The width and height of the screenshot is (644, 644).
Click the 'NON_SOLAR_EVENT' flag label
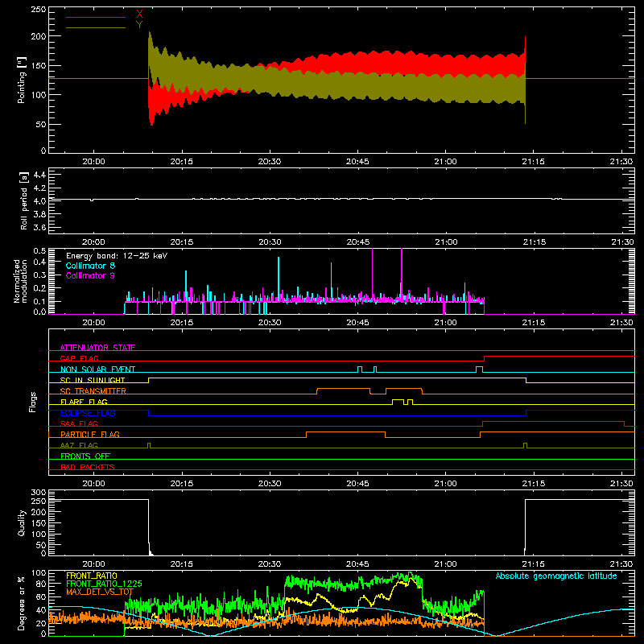[97, 369]
